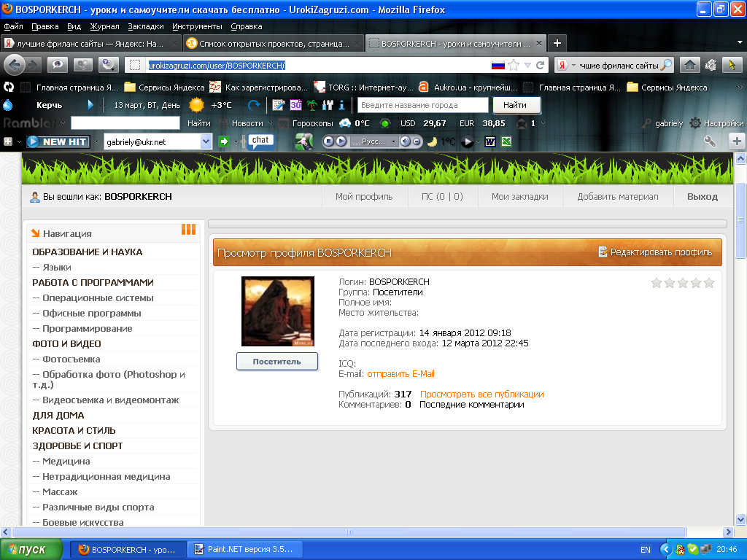Click the Word icon on bottom toolbar

tap(489, 141)
